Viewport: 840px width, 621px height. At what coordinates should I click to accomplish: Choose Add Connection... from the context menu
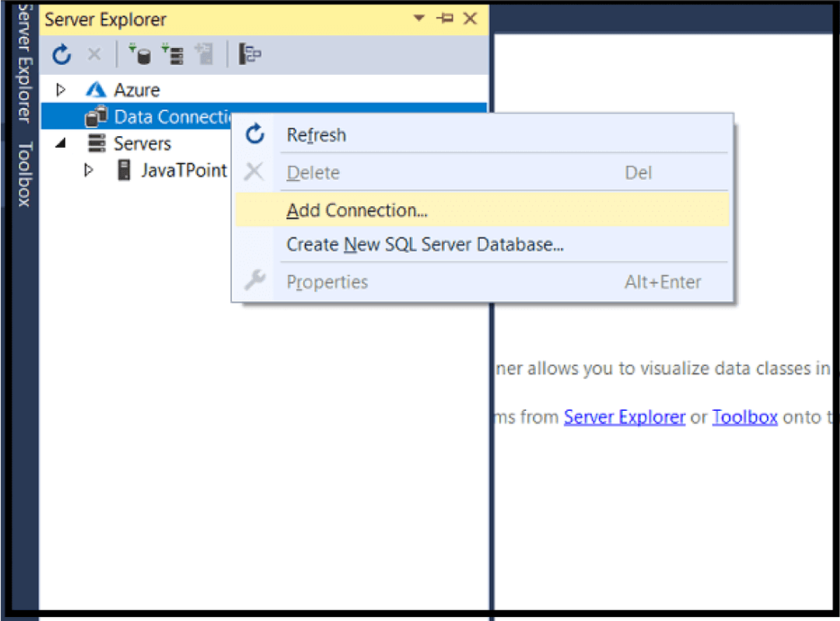point(357,210)
